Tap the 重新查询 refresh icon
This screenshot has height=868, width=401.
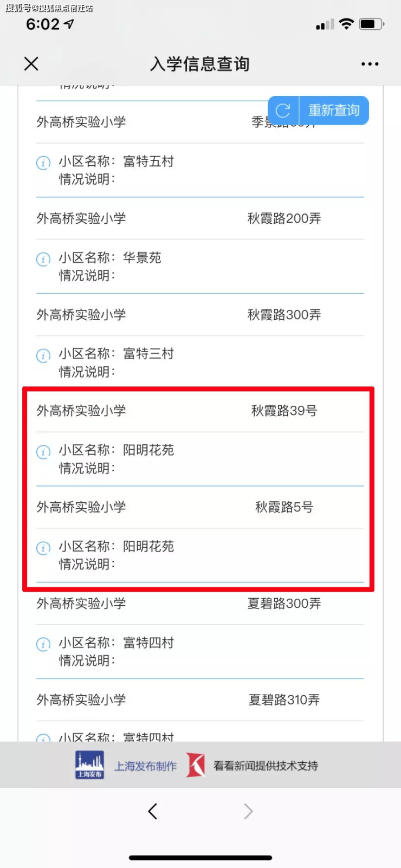click(x=283, y=111)
